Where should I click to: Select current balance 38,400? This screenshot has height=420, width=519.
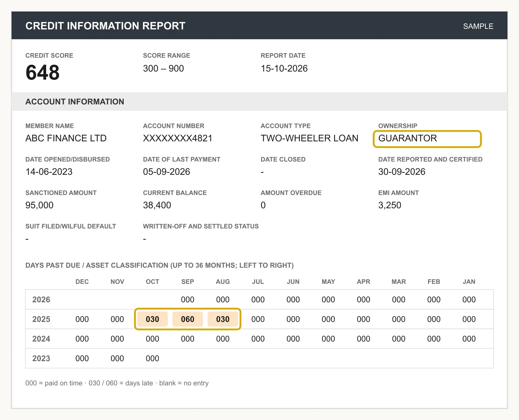(x=157, y=205)
